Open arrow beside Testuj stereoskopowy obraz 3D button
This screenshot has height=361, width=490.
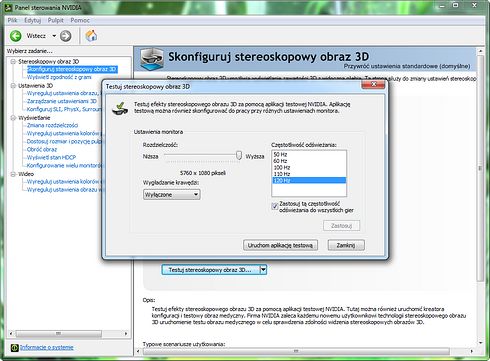[263, 270]
